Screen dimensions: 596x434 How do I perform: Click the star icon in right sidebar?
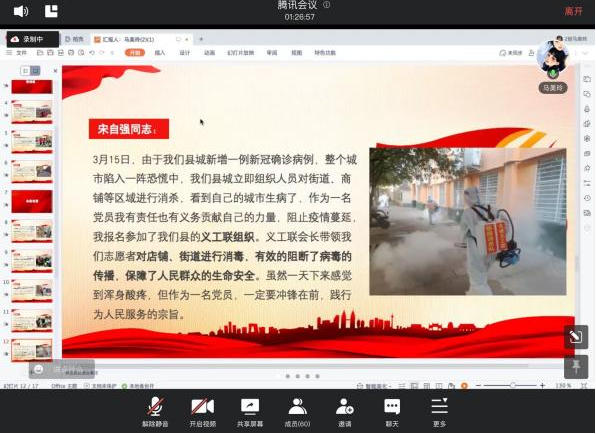[587, 168]
